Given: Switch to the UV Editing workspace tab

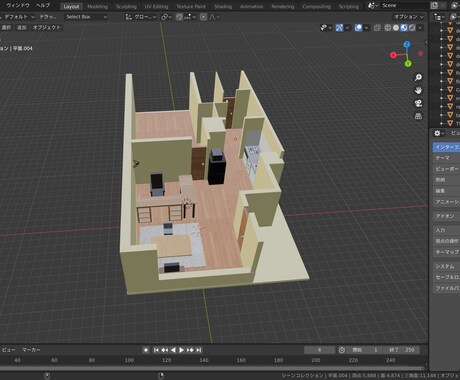Looking at the screenshot, I should coord(156,6).
